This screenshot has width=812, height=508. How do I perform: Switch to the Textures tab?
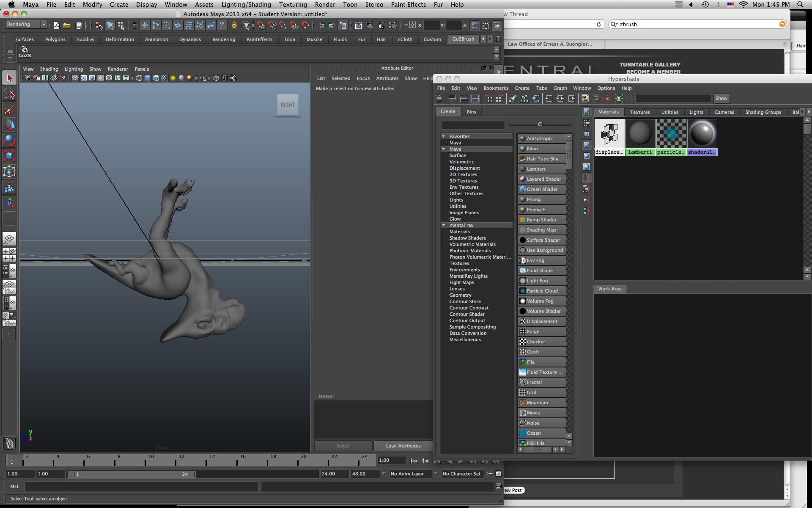pyautogui.click(x=639, y=112)
